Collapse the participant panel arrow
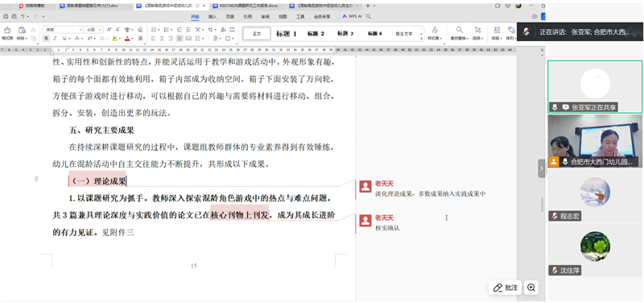Screen dimensions: 644x303 click(541, 168)
